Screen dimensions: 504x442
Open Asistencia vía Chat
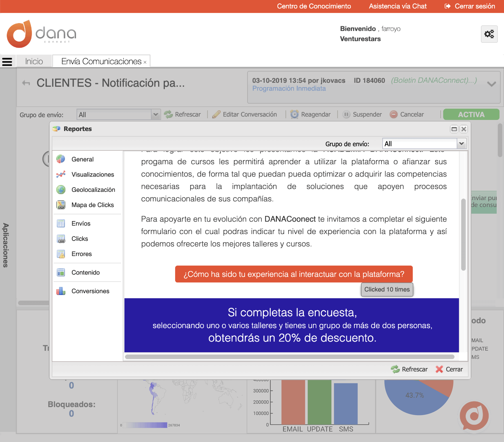click(x=398, y=6)
